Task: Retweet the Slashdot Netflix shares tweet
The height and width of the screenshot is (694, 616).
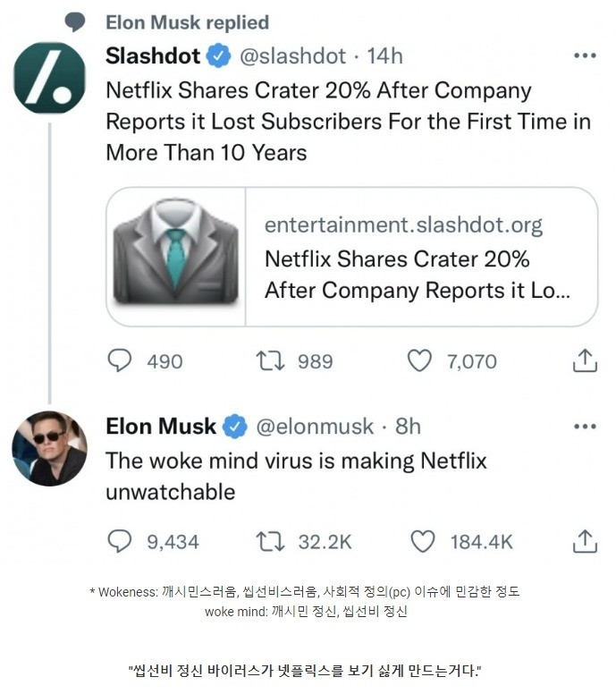Action: [x=269, y=361]
